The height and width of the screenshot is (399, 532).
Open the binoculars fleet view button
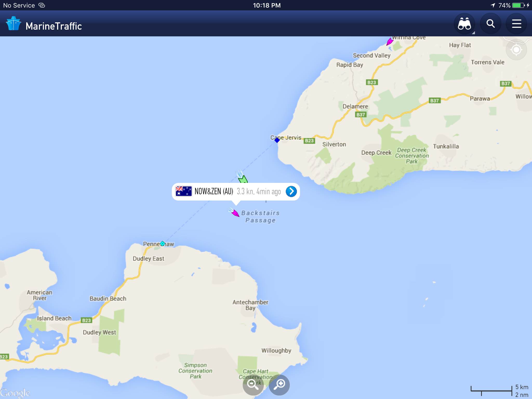(x=464, y=24)
